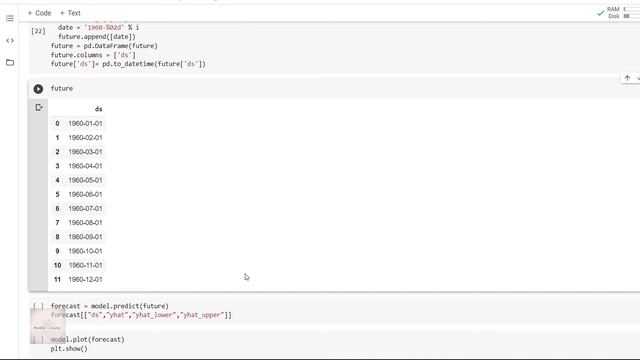Image resolution: width=640 pixels, height=360 pixels.
Task: Add a new Text cell
Action: click(70, 13)
